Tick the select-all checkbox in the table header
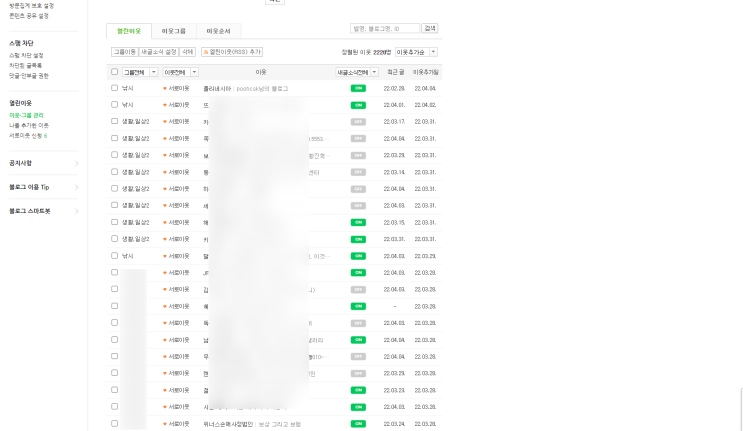This screenshot has height=431, width=743. [x=114, y=72]
